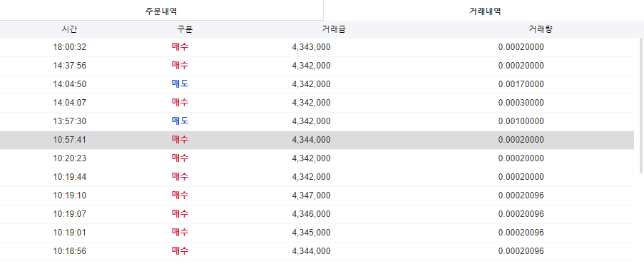The image size is (644, 264).
Task: Click the 거래량 column header
Action: click(x=541, y=29)
